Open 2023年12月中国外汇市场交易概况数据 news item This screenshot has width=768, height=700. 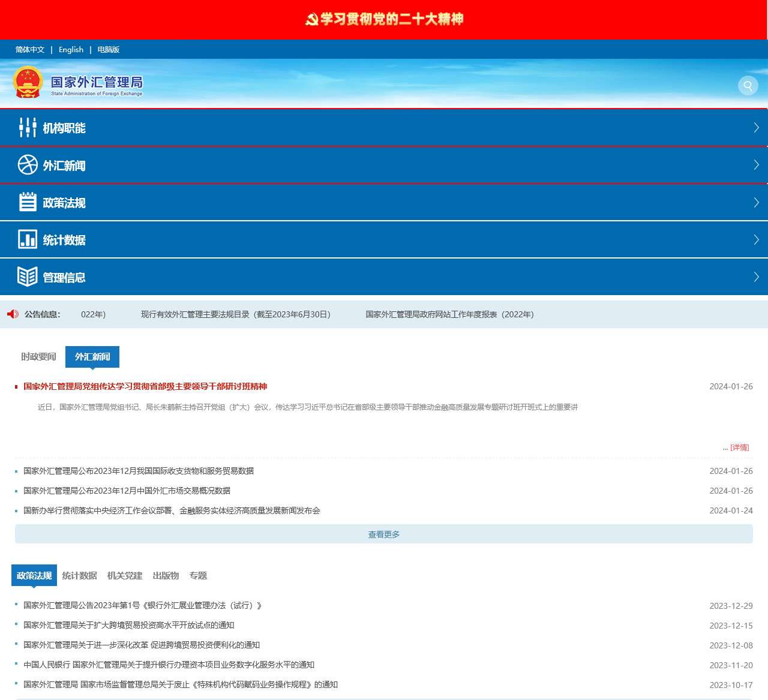(x=127, y=491)
